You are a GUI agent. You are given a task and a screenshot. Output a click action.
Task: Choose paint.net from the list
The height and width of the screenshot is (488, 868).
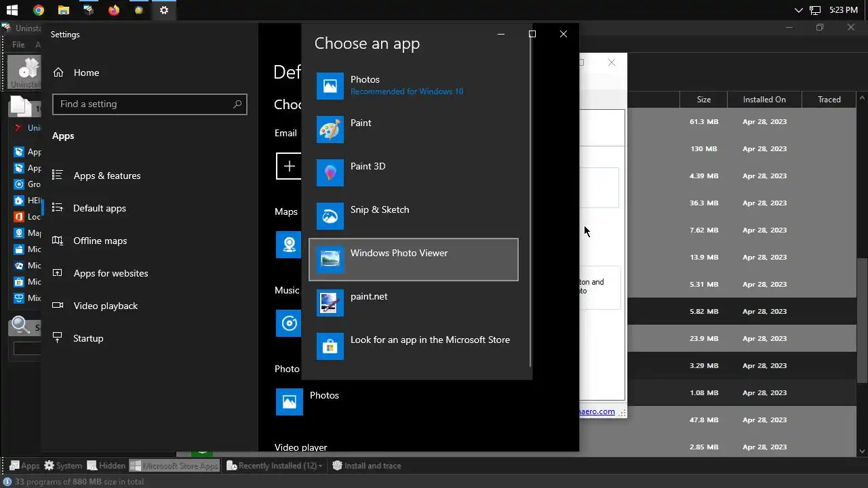coord(414,302)
